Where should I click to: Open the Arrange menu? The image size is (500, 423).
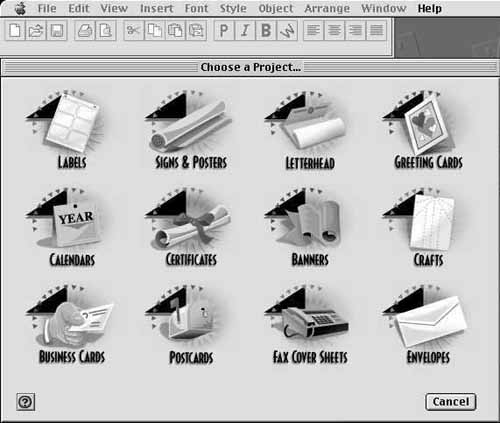click(x=327, y=8)
